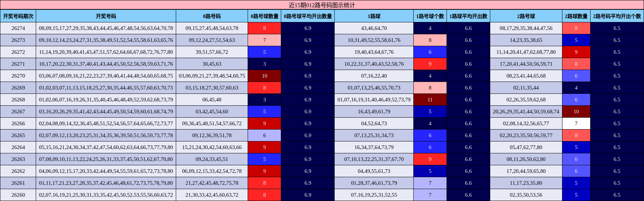Select winning numbers starting 09,10,12,14,23
Viewport: 644px width, 201px height.
(x=106, y=40)
